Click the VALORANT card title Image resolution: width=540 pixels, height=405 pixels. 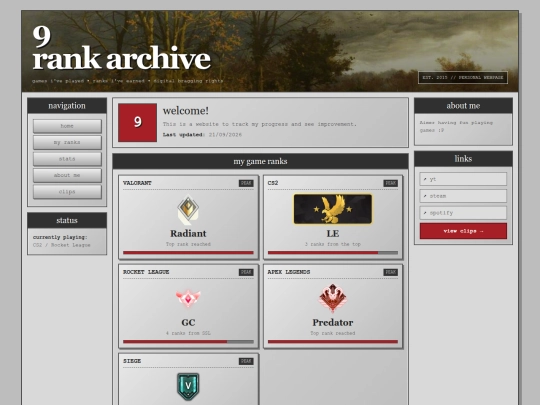[x=137, y=183]
